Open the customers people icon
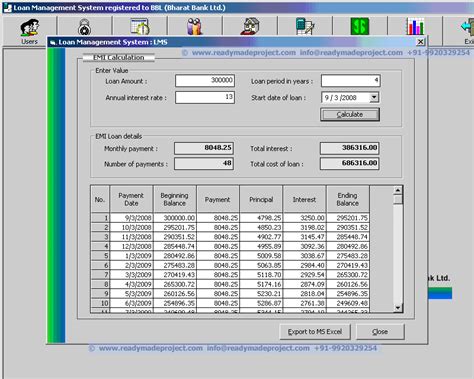The width and height of the screenshot is (474, 379). click(x=195, y=27)
